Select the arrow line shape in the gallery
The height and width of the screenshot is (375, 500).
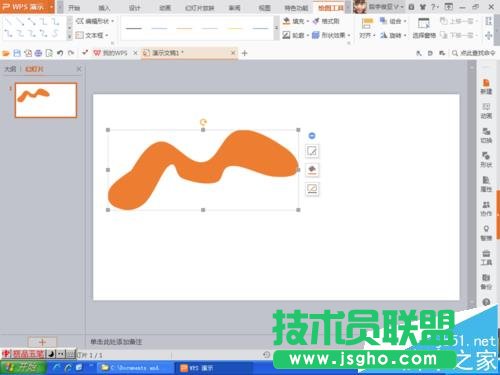tap(20, 22)
